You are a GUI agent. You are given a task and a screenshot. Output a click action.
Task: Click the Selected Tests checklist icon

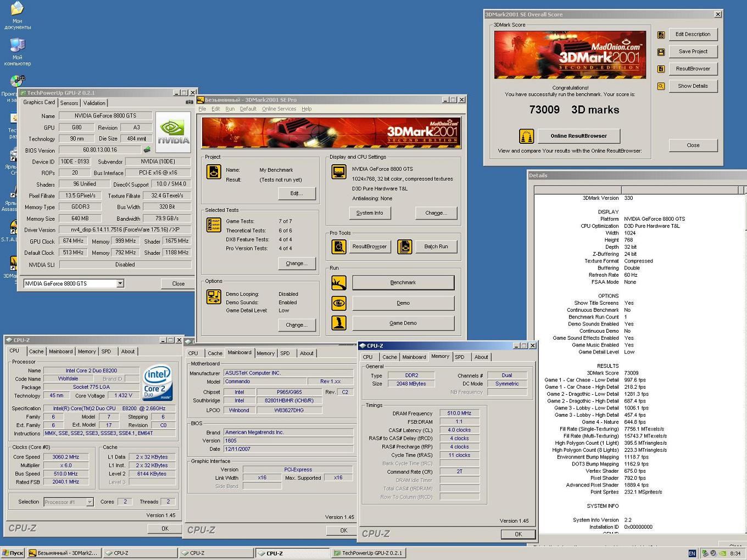coord(214,225)
